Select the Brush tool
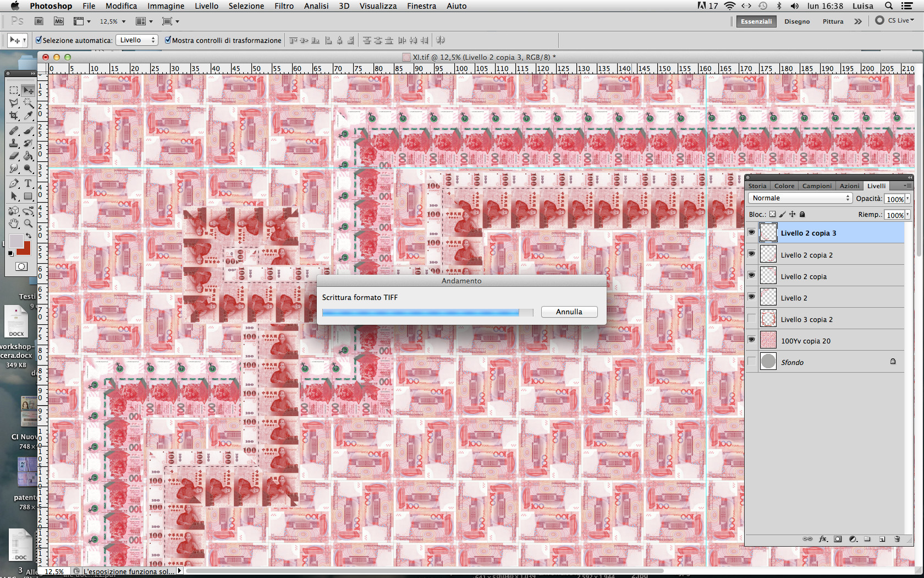924x578 pixels. pyautogui.click(x=28, y=131)
